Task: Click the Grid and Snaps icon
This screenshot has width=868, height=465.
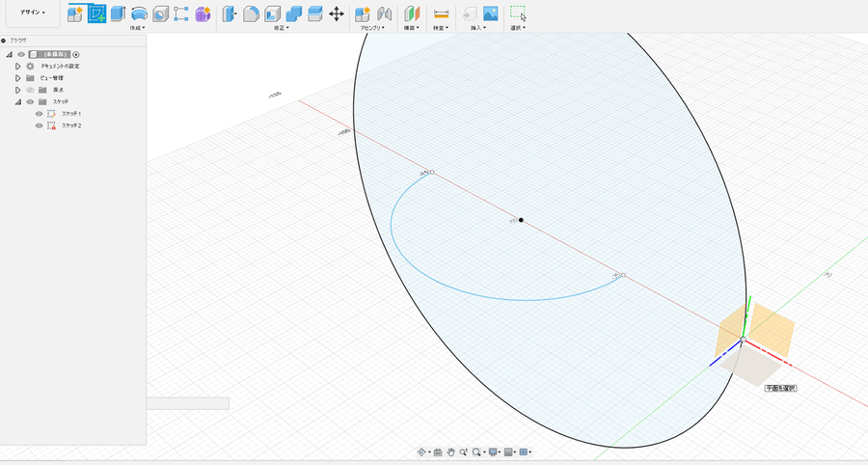Action: coord(508,451)
